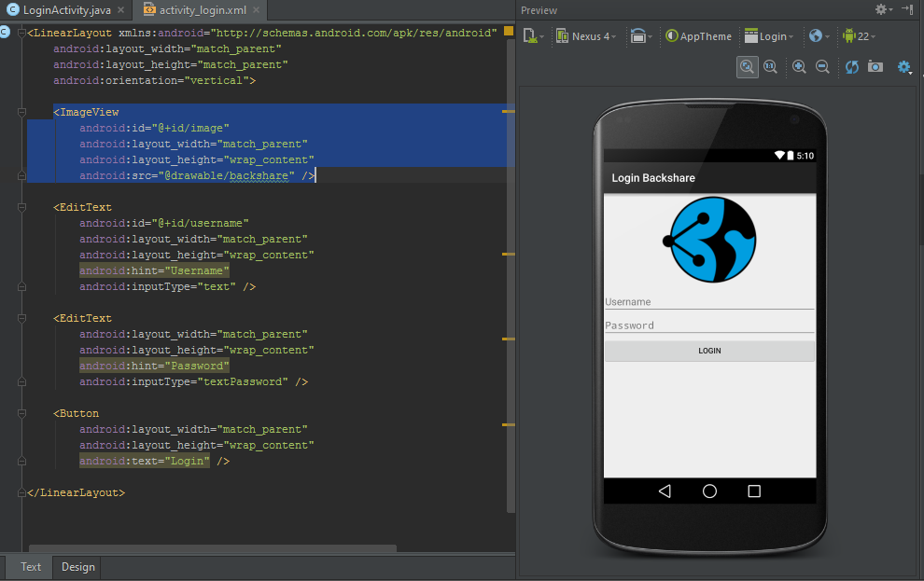Image resolution: width=924 pixels, height=581 pixels.
Task: Open the preview settings gear icon
Action: pos(903,66)
